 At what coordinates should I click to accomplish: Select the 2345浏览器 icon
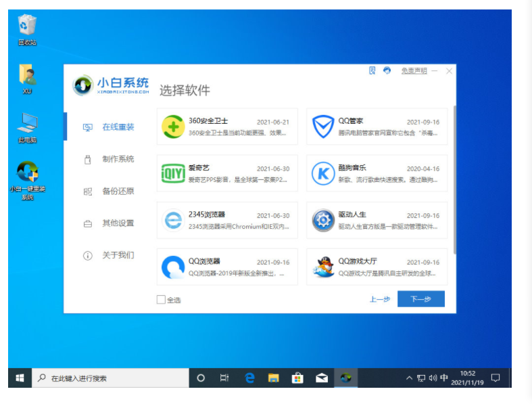click(173, 221)
